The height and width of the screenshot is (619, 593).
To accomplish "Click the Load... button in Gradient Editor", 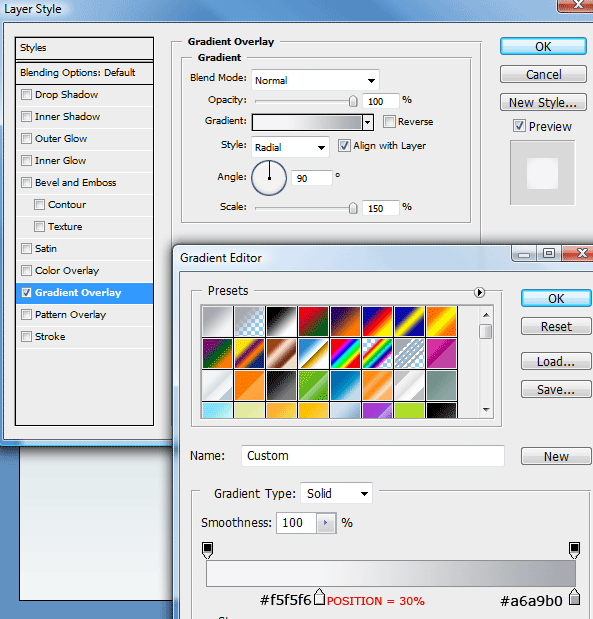I will pyautogui.click(x=556, y=362).
